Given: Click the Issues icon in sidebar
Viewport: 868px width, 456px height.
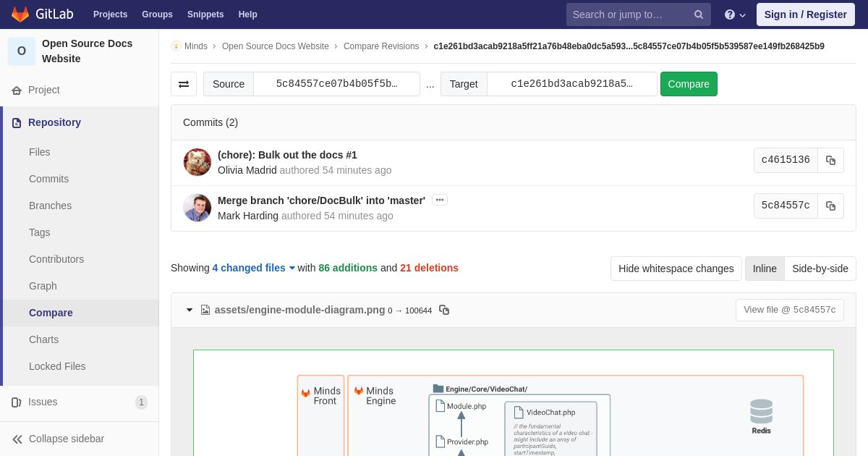Looking at the screenshot, I should (x=17, y=402).
